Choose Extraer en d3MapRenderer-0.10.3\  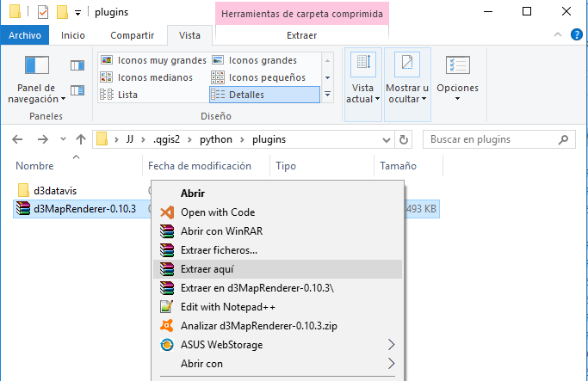tap(277, 288)
